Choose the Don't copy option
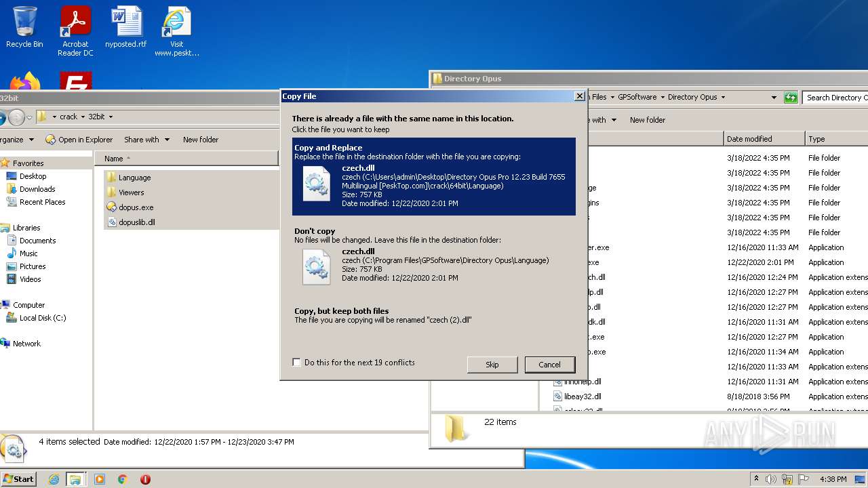868x488 pixels. (434, 256)
